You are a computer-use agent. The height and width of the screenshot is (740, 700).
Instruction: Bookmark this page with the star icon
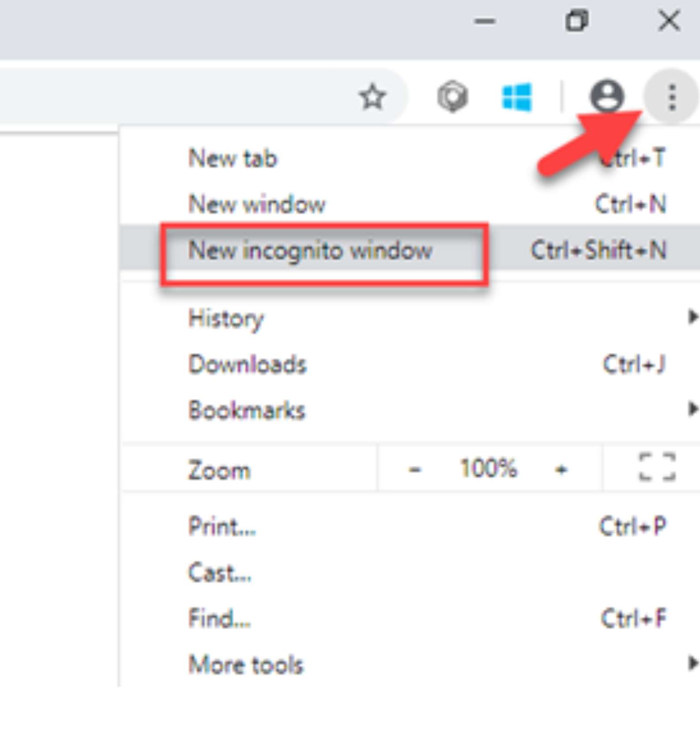[373, 97]
